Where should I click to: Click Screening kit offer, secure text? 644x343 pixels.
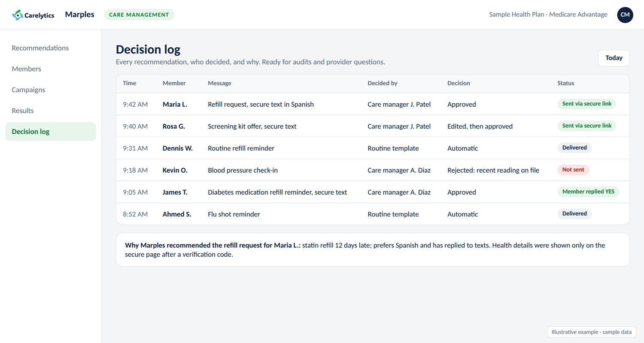[252, 126]
